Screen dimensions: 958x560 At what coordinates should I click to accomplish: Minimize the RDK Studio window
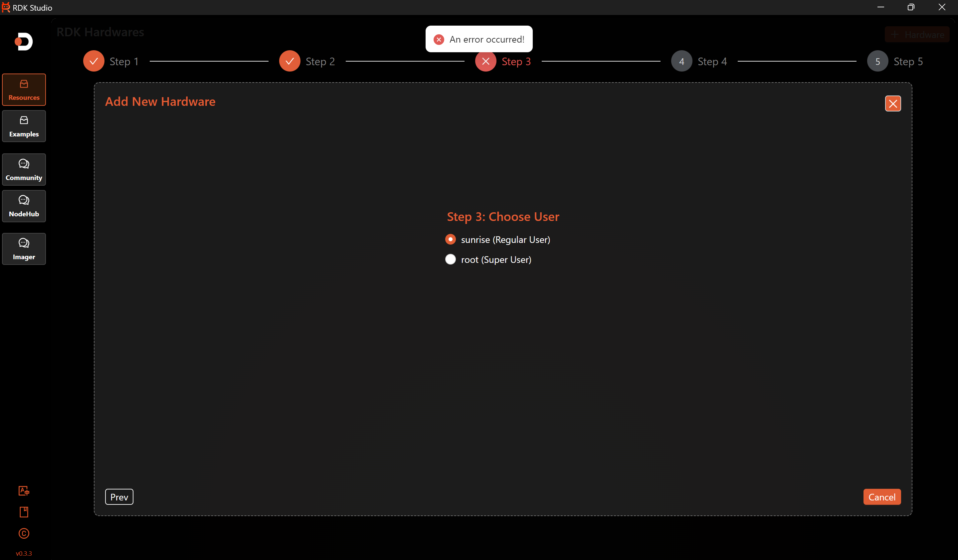click(881, 7)
